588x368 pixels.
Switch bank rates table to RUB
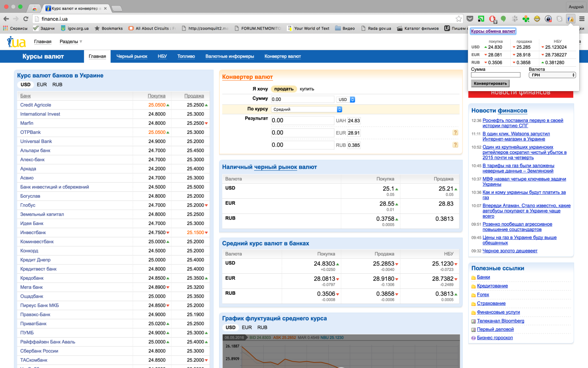pos(57,85)
